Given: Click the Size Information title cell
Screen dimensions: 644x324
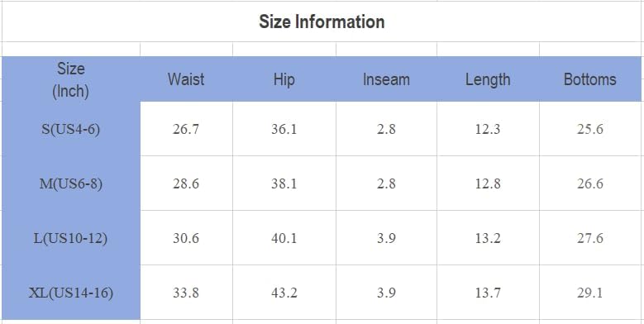Looking at the screenshot, I should pos(322,21).
